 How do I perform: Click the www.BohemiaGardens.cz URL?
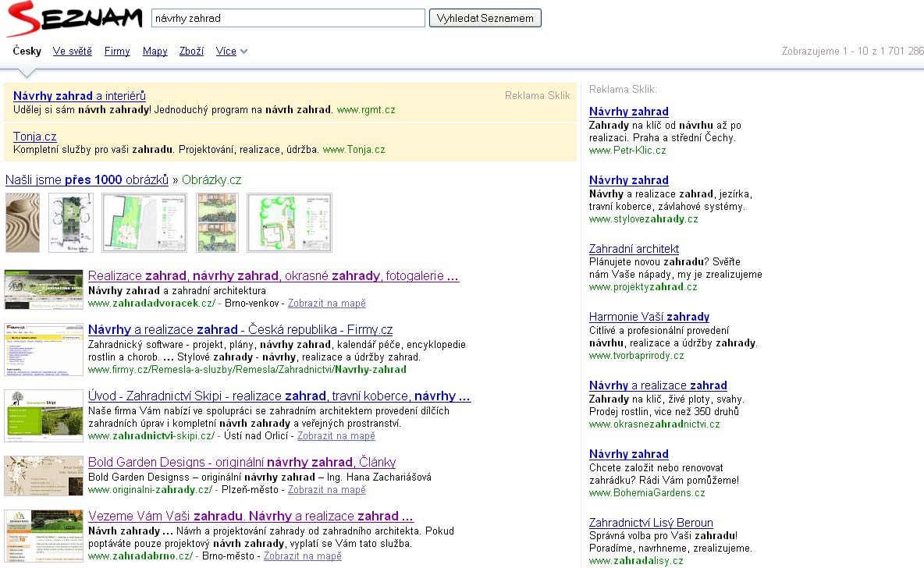click(x=647, y=492)
